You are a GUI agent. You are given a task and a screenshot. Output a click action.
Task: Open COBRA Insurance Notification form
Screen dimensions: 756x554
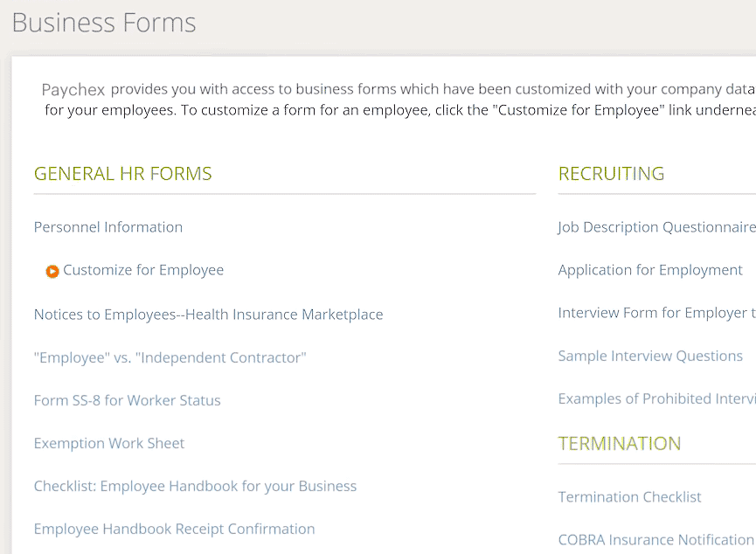pos(655,539)
